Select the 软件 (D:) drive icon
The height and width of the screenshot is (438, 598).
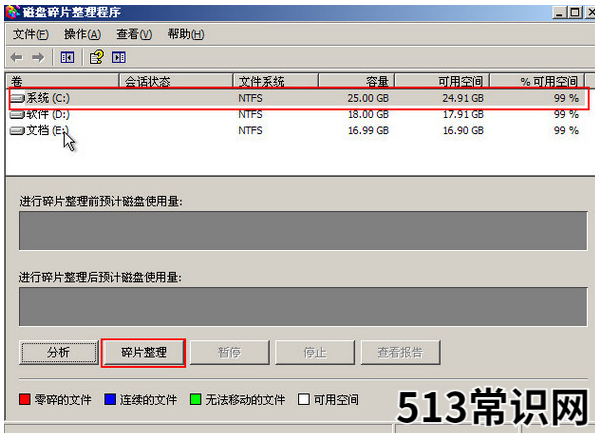[x=17, y=114]
